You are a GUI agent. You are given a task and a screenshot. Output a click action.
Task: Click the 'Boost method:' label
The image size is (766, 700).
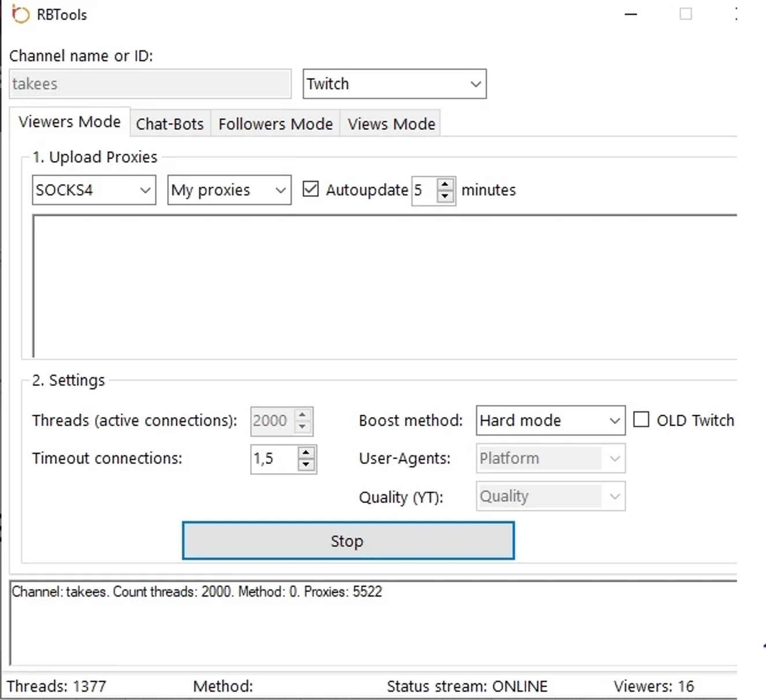click(411, 420)
